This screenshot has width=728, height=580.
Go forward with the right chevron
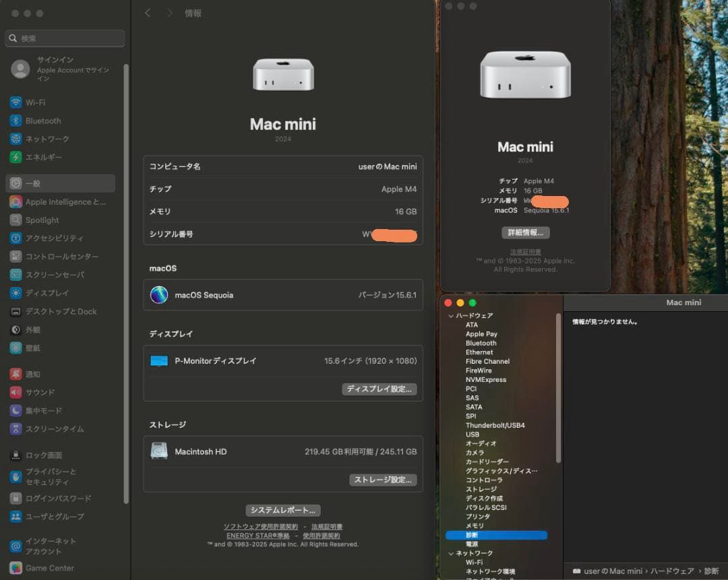click(x=169, y=13)
